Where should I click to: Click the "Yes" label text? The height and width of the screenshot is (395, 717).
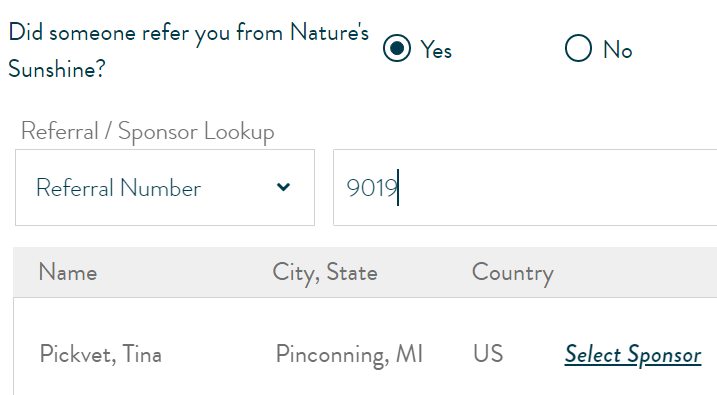436,49
